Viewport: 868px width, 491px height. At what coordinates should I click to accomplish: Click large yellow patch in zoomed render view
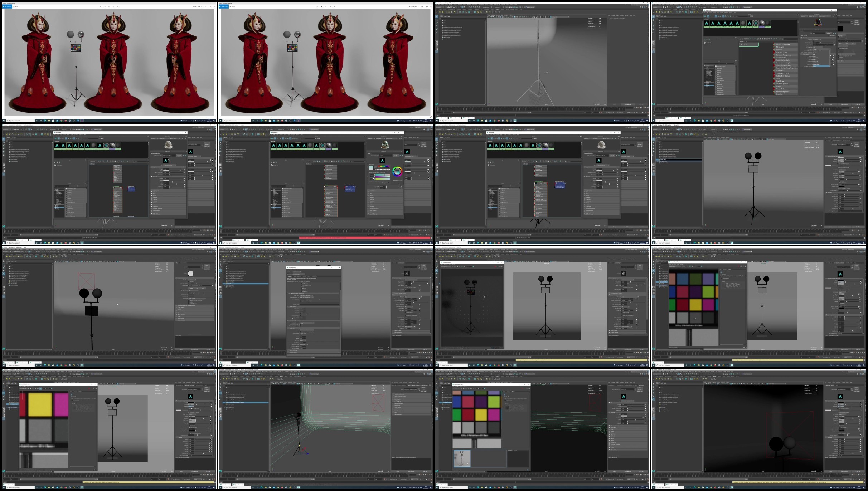pos(40,404)
